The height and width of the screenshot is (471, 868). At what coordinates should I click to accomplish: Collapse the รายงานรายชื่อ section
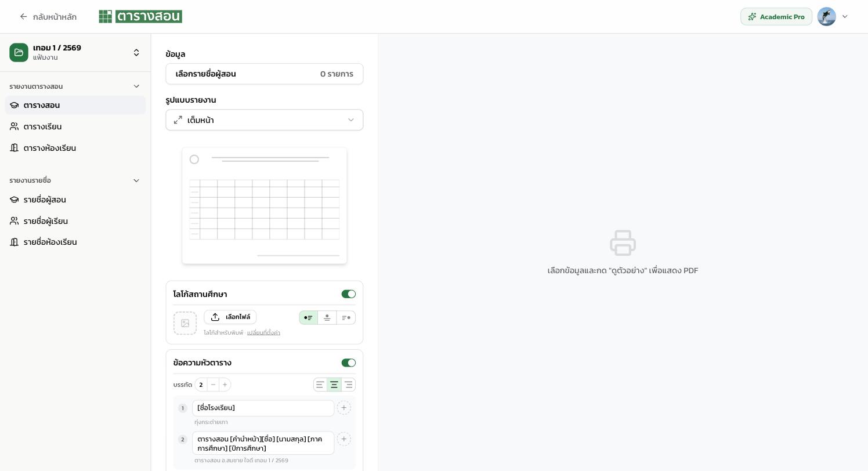pyautogui.click(x=136, y=180)
